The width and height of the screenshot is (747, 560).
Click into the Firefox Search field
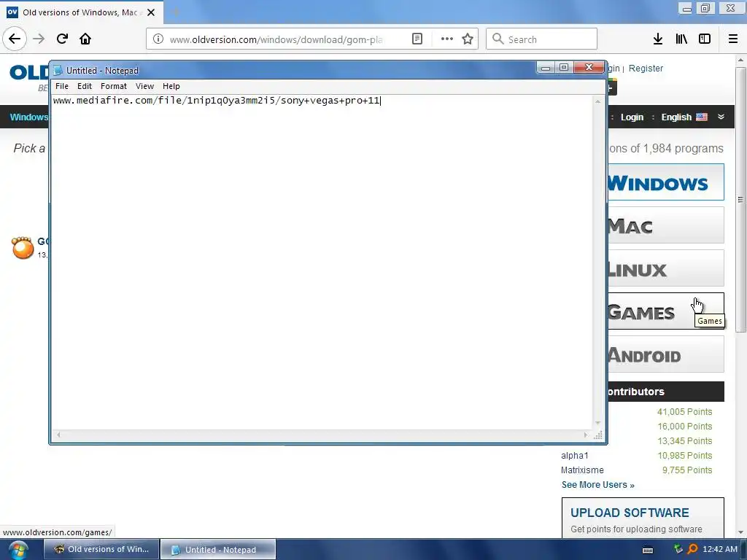541,39
